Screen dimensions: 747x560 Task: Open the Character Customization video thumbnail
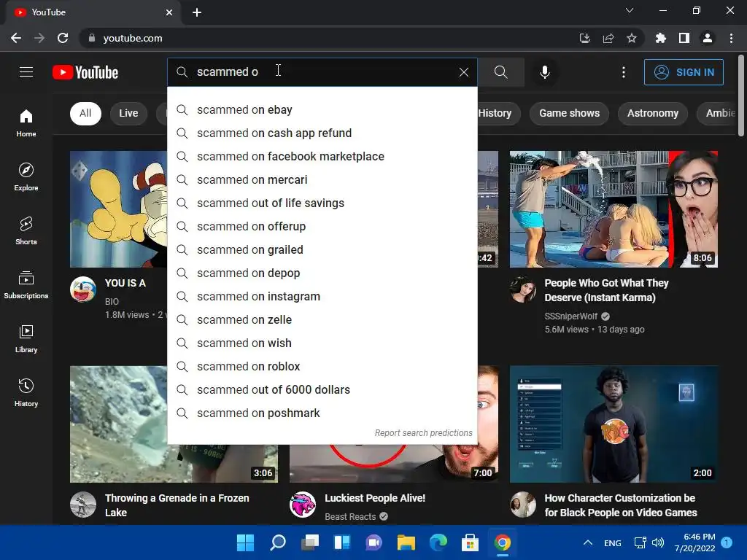click(614, 424)
